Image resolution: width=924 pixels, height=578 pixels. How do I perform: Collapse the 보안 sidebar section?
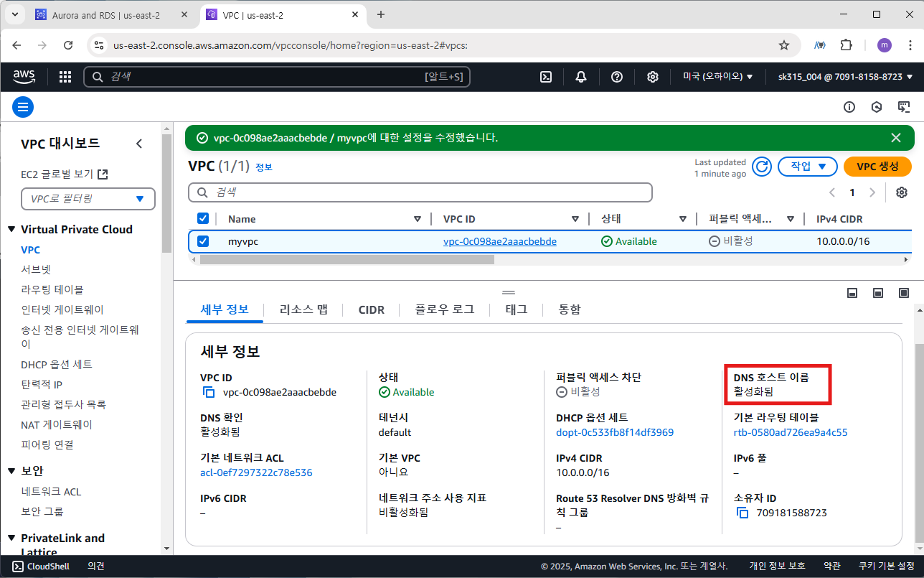[11, 471]
